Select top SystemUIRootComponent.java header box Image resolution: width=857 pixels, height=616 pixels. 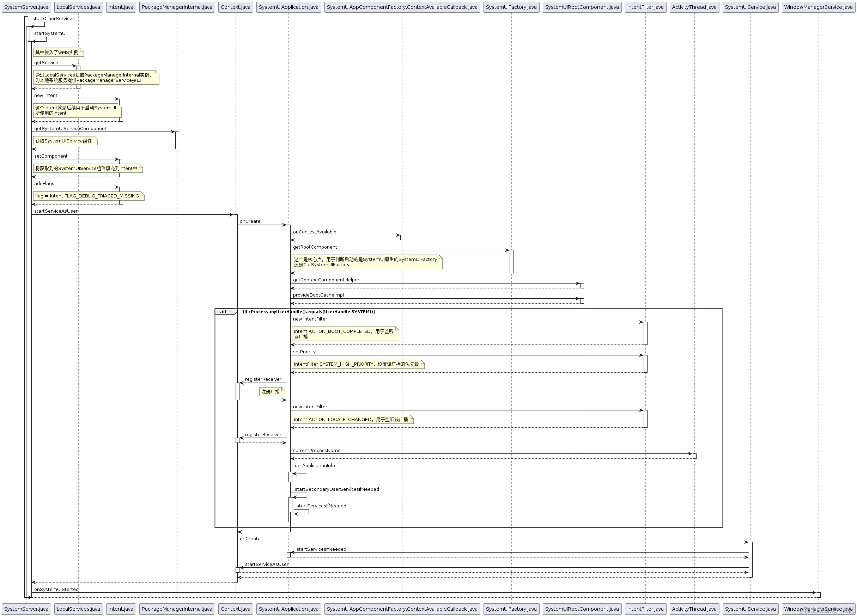pyautogui.click(x=582, y=7)
